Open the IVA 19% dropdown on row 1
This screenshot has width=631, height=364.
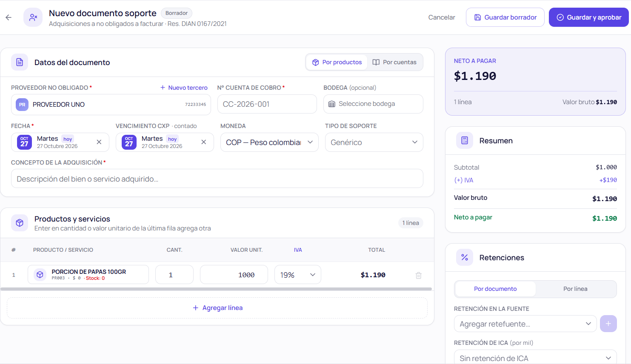(x=298, y=275)
